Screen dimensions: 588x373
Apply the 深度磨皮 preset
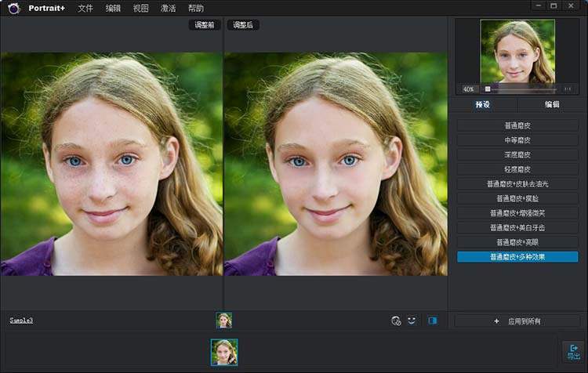517,154
